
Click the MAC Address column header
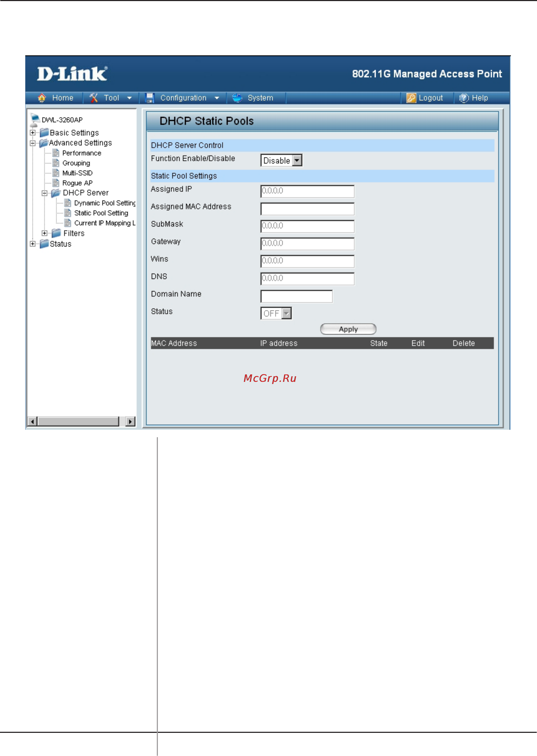(174, 343)
